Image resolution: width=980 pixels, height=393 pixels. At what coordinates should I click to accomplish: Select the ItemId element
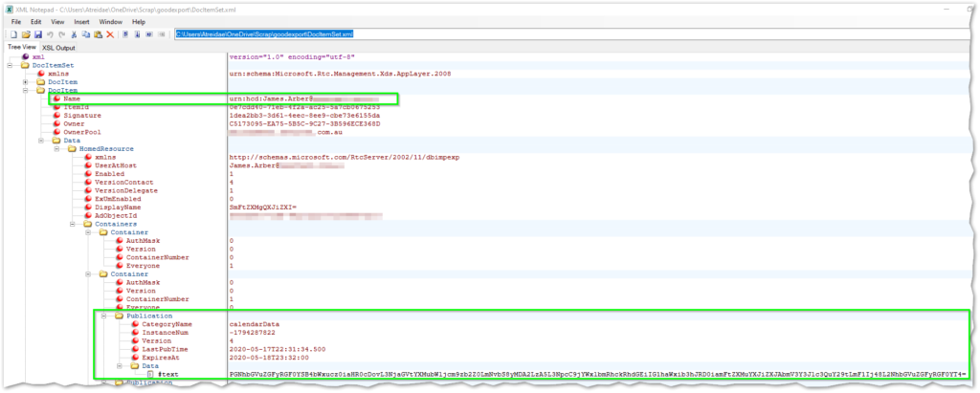pos(75,107)
